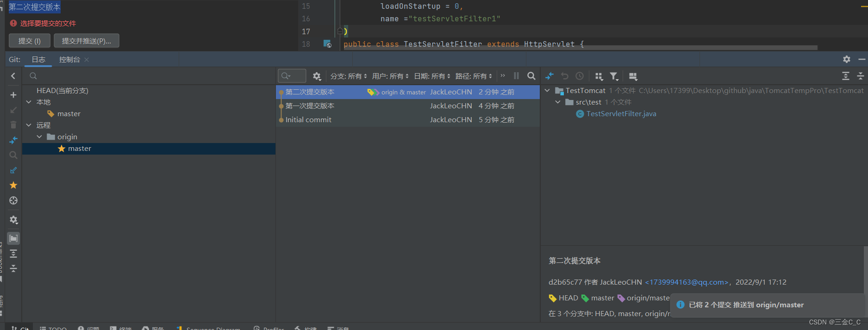Click the delete branch trash icon
The height and width of the screenshot is (330, 868).
[x=13, y=125]
